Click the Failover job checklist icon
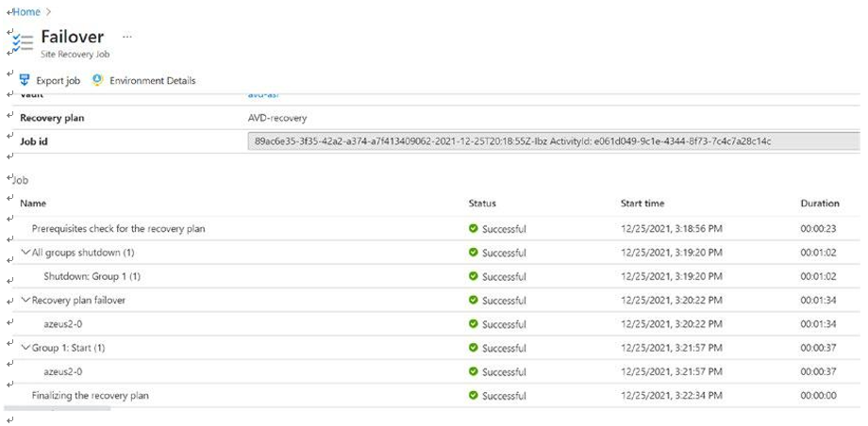Image resolution: width=868 pixels, height=426 pixels. point(24,42)
